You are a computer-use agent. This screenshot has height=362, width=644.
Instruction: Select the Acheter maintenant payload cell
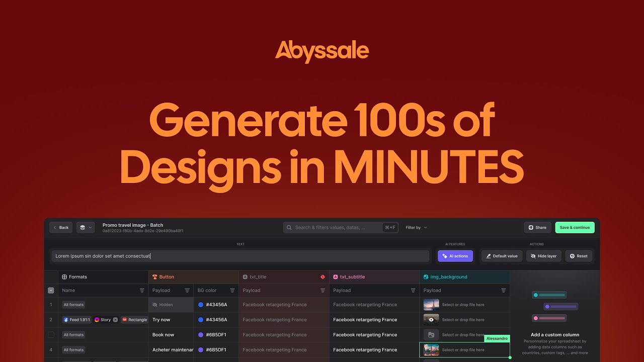tap(171, 350)
